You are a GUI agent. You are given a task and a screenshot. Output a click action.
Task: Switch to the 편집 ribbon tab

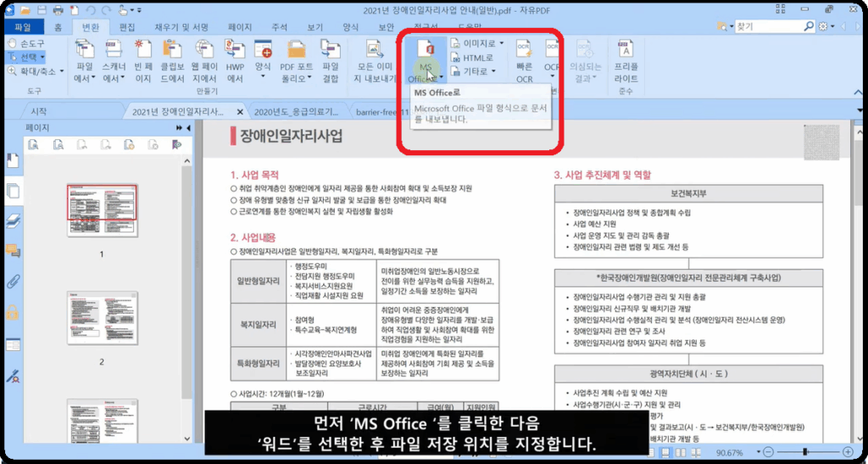click(x=127, y=27)
